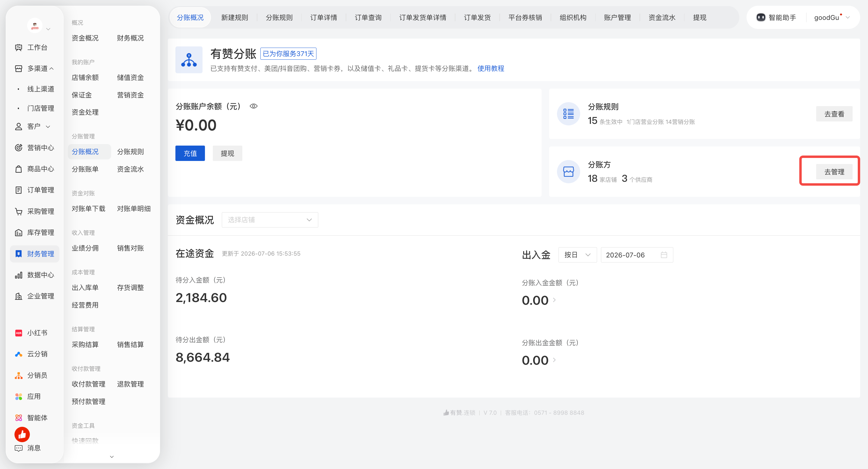
Task: Open the goodGu account dropdown
Action: (x=832, y=17)
